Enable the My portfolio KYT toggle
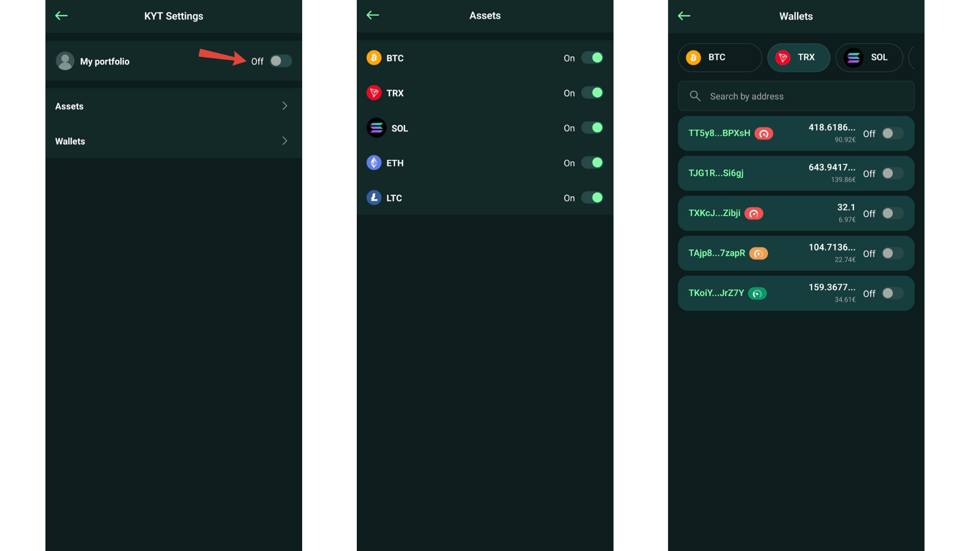 (x=281, y=61)
